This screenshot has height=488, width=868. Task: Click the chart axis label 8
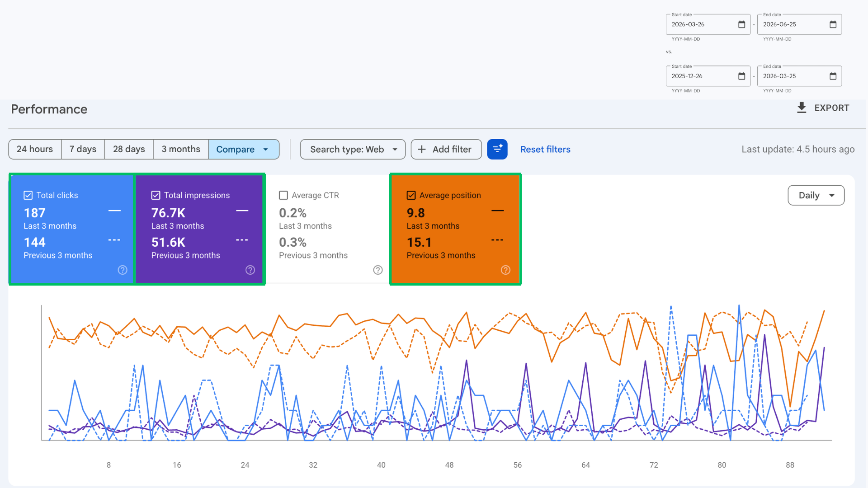click(108, 465)
